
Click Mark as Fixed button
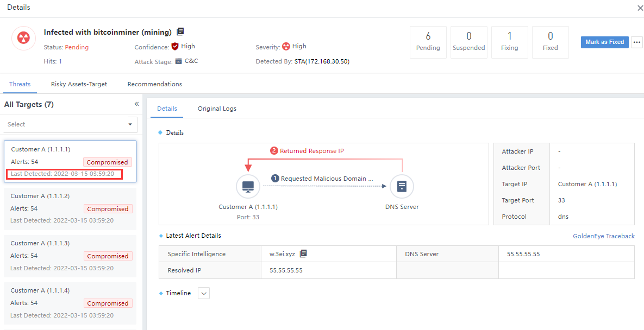[604, 42]
